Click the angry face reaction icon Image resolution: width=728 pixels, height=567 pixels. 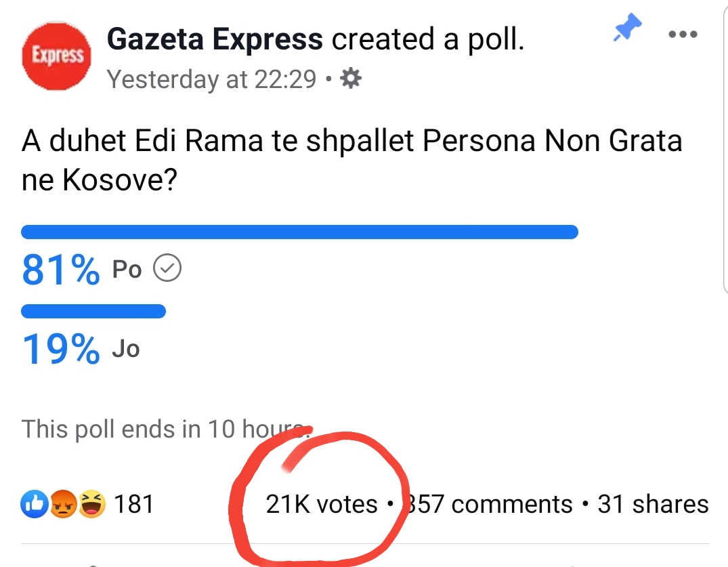(x=63, y=504)
